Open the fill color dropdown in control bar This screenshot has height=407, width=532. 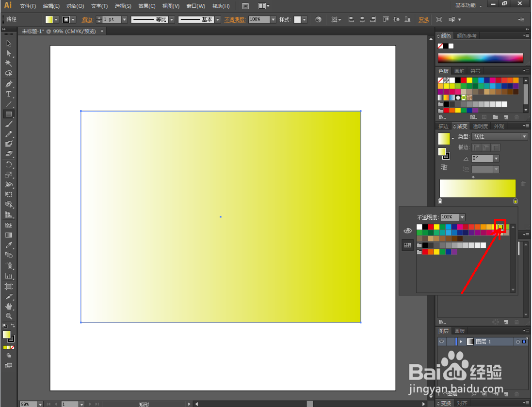(x=56, y=20)
